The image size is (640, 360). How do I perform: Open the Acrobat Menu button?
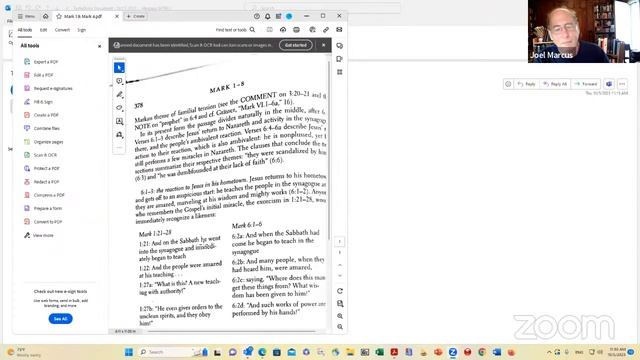coord(27,16)
